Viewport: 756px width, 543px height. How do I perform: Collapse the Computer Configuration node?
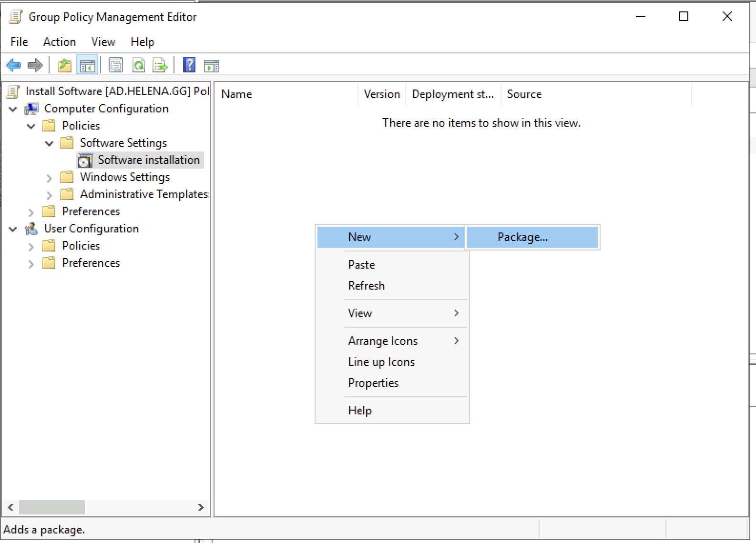click(x=13, y=109)
